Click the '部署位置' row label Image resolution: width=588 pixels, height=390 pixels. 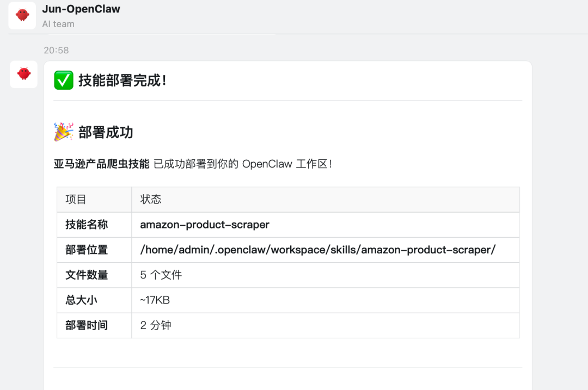87,250
